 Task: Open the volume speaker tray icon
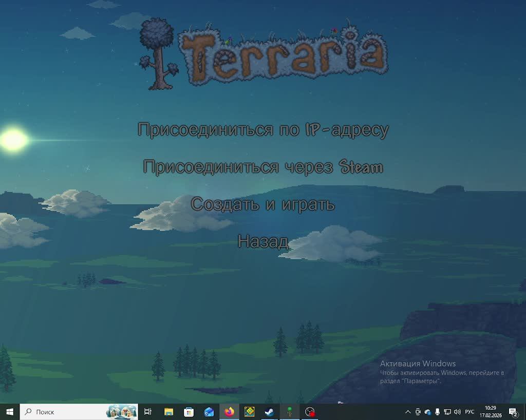[x=457, y=412]
